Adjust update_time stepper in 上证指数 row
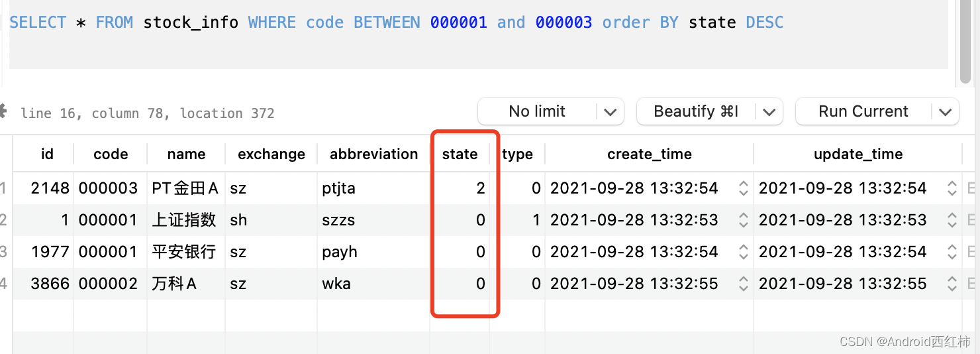The image size is (980, 354). click(x=952, y=220)
